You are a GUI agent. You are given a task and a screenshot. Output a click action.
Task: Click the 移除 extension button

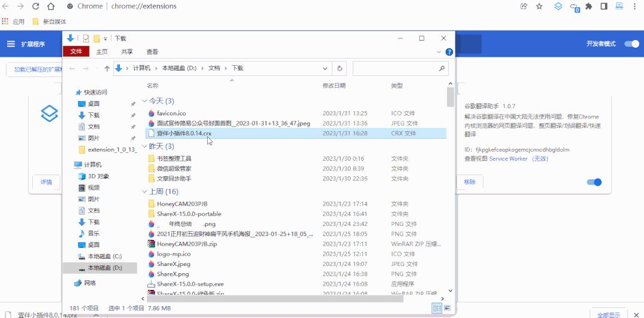470,182
